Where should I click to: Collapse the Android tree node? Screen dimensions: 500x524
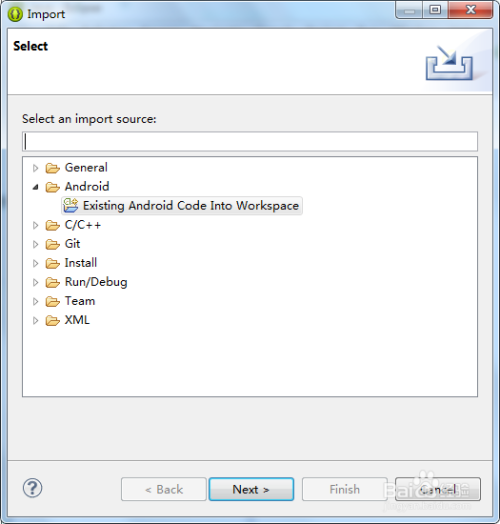click(35, 187)
